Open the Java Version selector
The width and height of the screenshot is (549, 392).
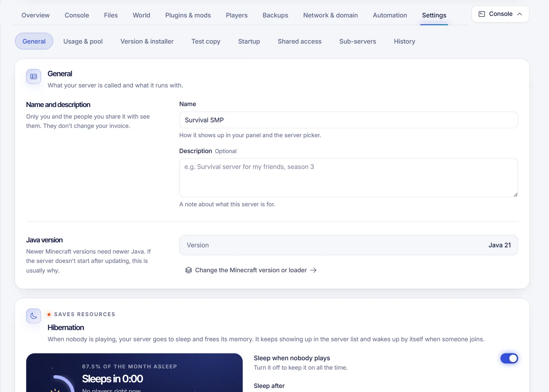point(349,245)
